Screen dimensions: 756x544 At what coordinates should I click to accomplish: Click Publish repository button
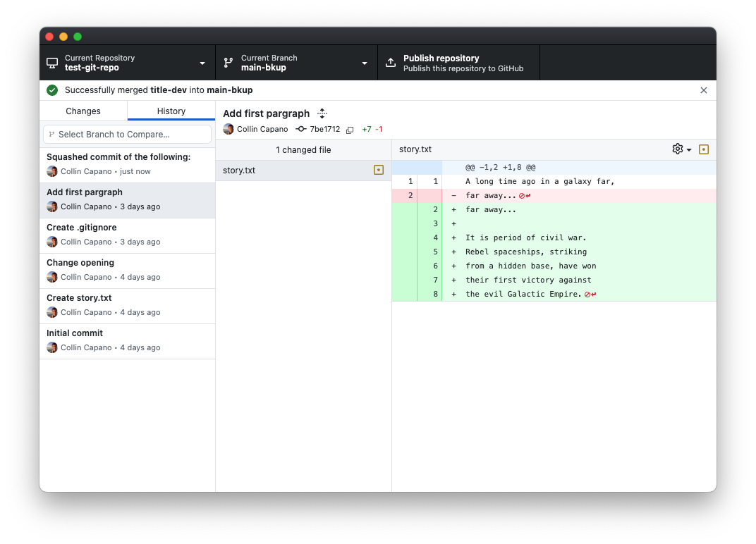coord(458,63)
